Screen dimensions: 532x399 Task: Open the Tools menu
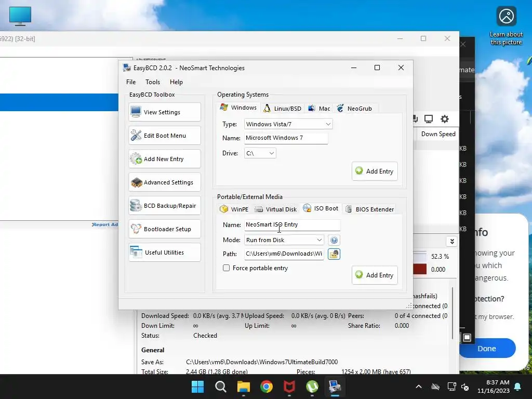(x=153, y=82)
